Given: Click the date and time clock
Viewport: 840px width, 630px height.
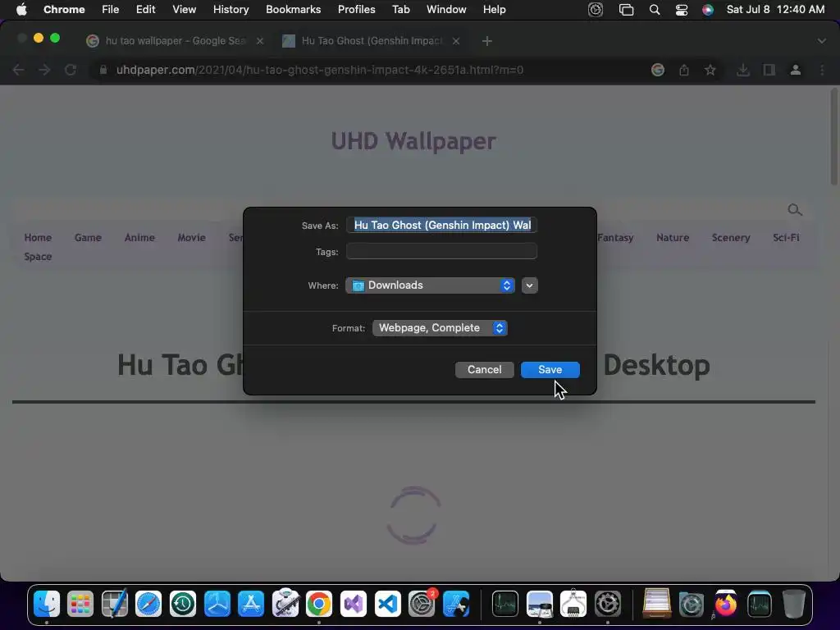Looking at the screenshot, I should (775, 9).
